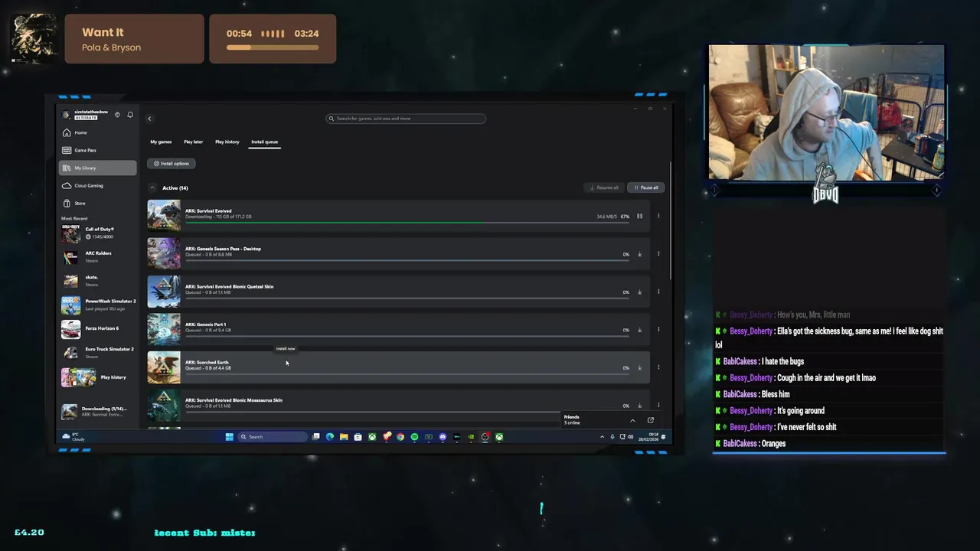Screen dimensions: 980x551
Task: Click the sync icon beside the profile name
Action: pos(117,115)
